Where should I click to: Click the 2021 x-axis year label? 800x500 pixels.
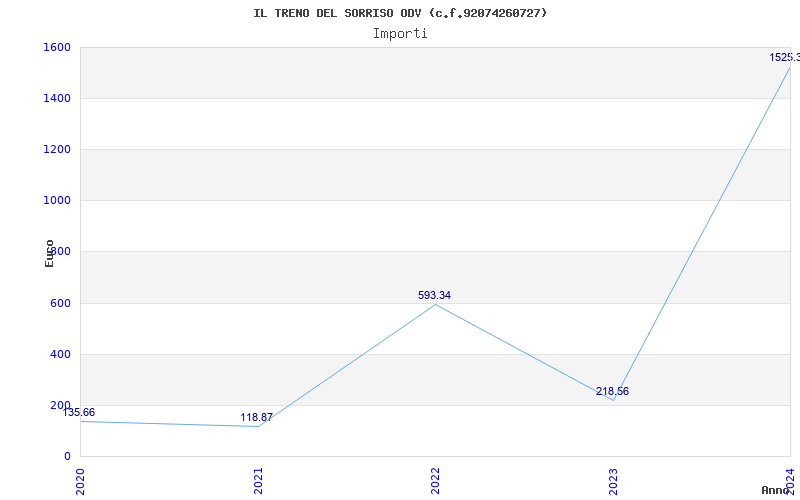[258, 481]
